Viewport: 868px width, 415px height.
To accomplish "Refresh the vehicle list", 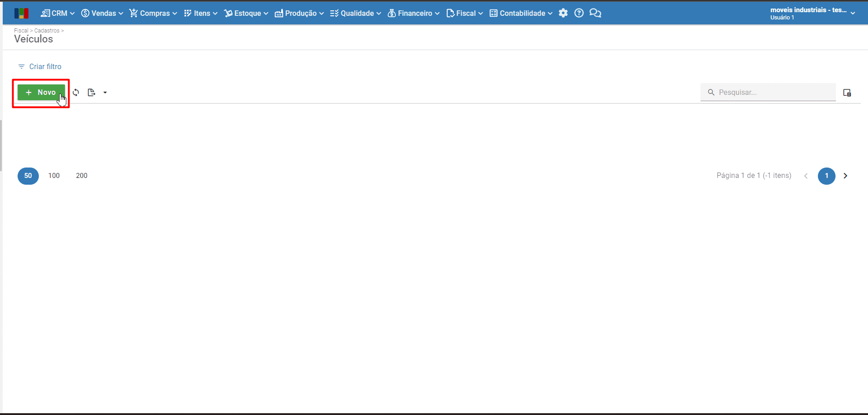I will 76,93.
